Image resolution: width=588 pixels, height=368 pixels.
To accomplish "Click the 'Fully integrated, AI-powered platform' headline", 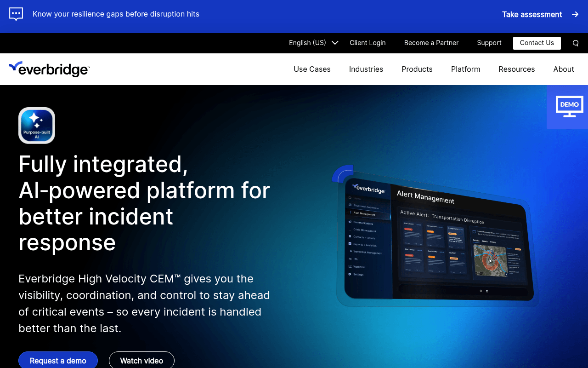I will pos(144,203).
